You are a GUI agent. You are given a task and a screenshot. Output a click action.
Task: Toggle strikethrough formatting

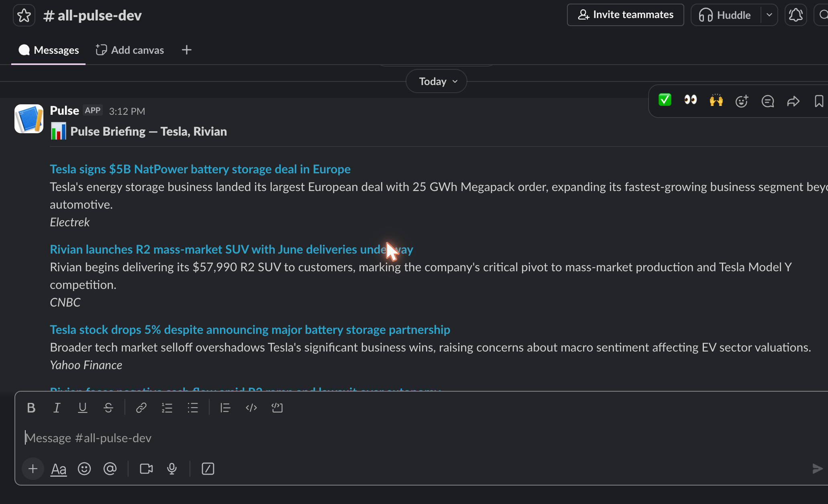pyautogui.click(x=108, y=408)
